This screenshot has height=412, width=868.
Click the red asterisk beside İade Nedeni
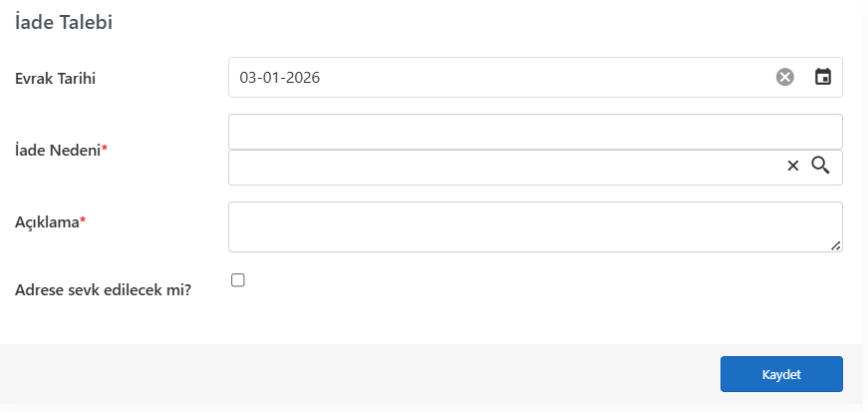(104, 149)
